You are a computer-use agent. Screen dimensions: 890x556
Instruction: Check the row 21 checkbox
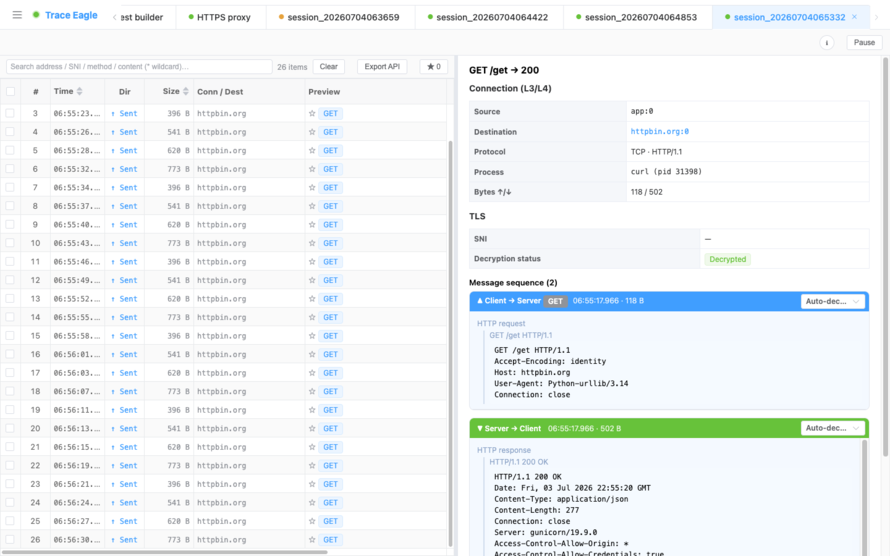10,447
